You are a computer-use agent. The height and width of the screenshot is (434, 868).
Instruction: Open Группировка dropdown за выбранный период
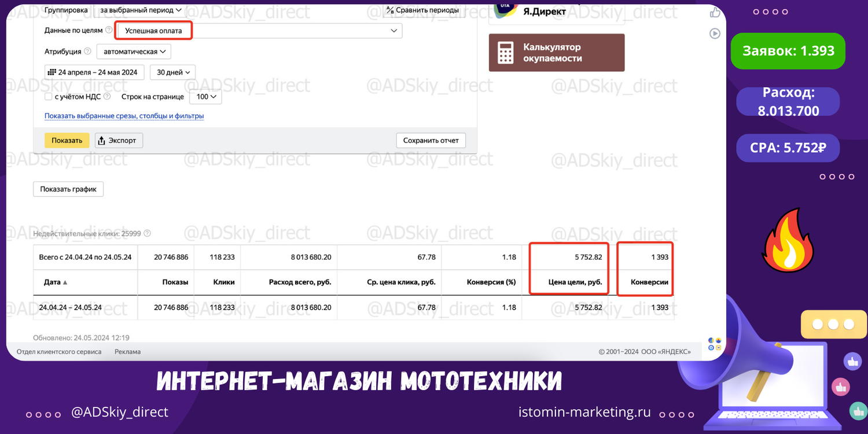(141, 10)
